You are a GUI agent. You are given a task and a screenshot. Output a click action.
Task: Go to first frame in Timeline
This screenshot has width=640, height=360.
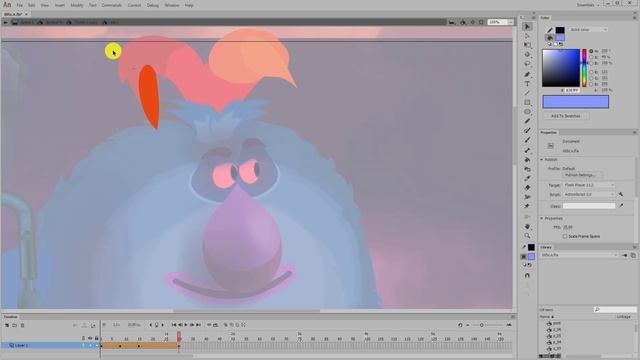pos(174,325)
